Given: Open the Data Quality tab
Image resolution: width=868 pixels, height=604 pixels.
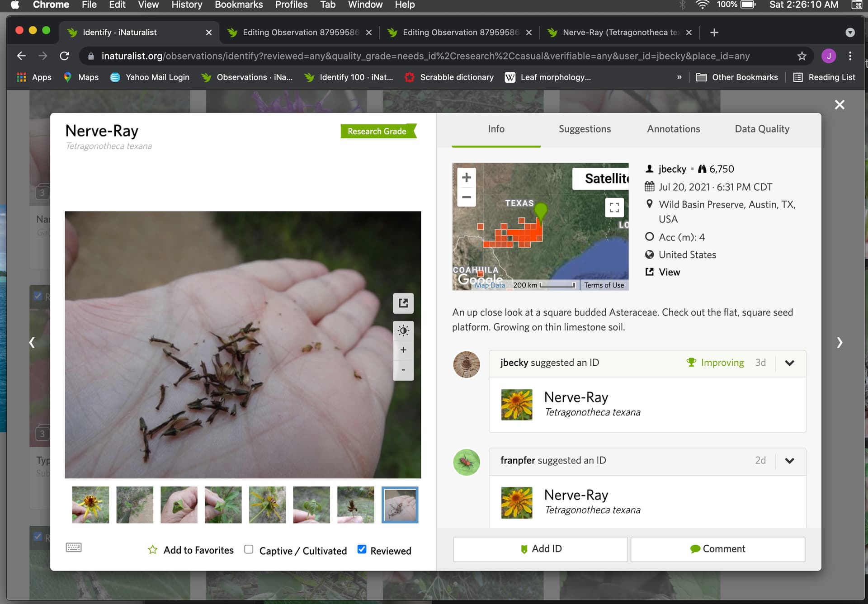Looking at the screenshot, I should (x=762, y=129).
